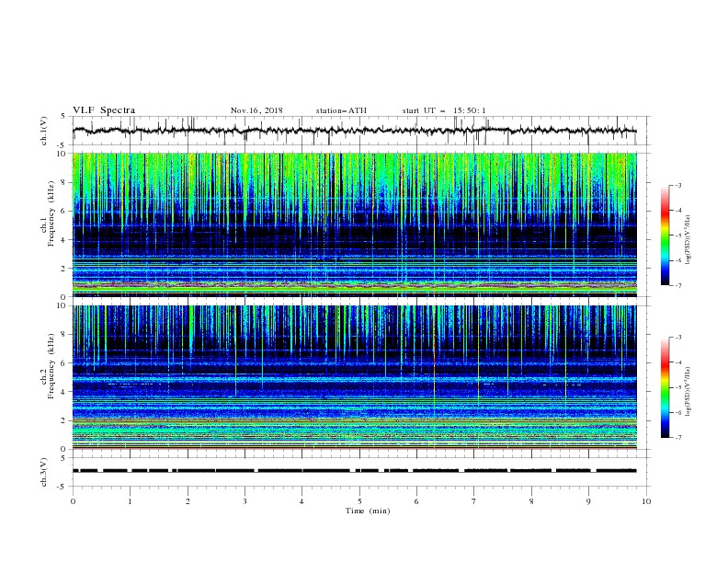Image resolution: width=728 pixels, height=563 pixels.
Task: Click time axis tick label "3"
Action: [245, 501]
